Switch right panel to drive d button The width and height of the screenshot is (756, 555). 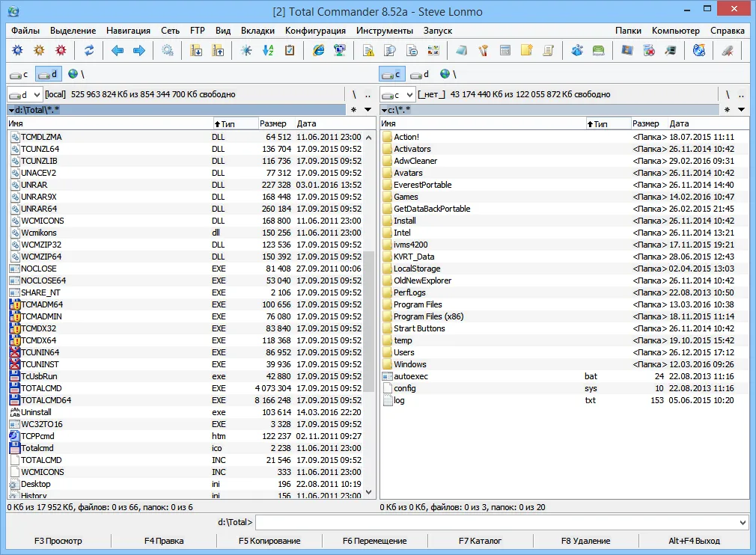point(419,75)
